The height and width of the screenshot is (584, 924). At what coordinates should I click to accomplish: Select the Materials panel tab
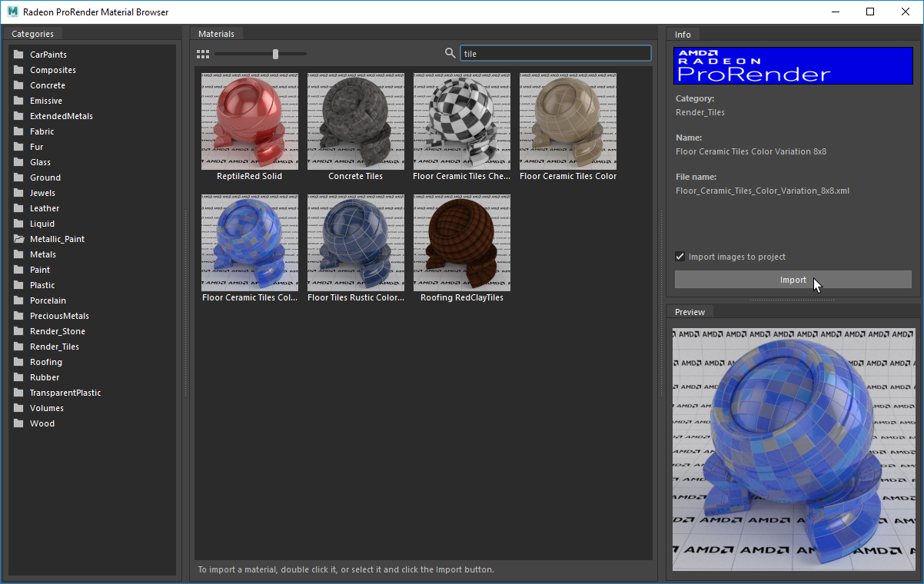coord(216,34)
